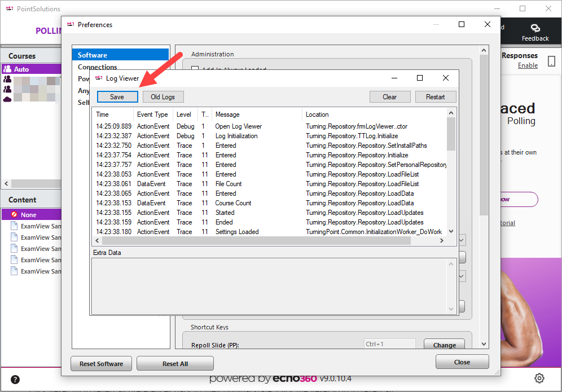Image resolution: width=562 pixels, height=392 pixels.
Task: Click the Enable link under Responses
Action: 528,65
